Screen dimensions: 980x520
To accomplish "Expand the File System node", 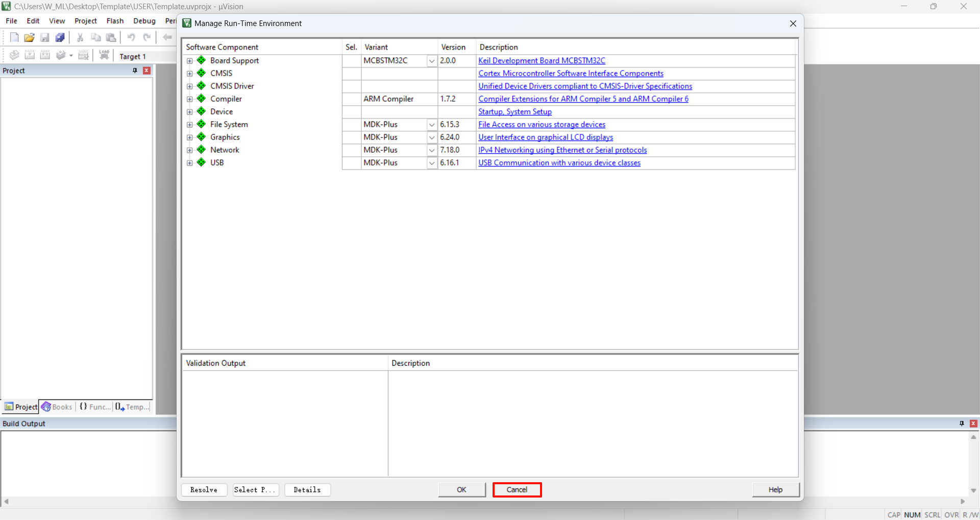I will tap(190, 125).
